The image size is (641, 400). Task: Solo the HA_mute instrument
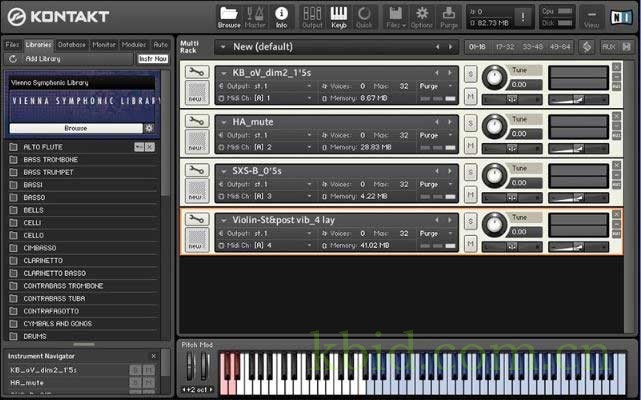point(469,121)
